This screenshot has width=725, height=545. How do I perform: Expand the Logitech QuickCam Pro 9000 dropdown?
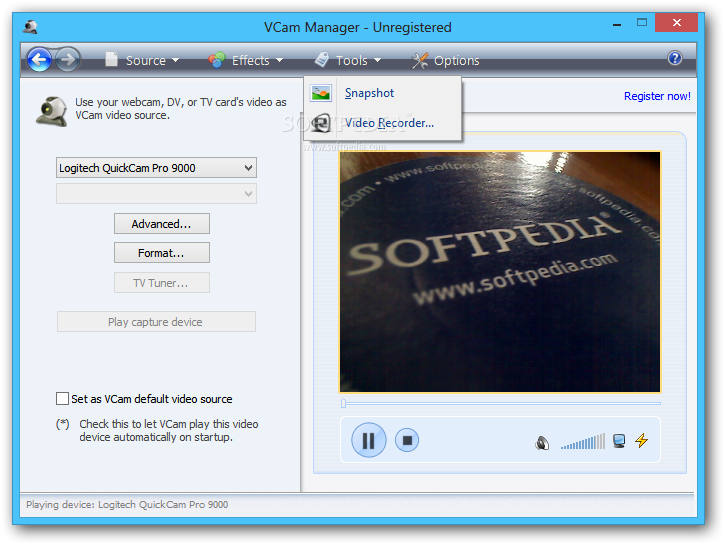(156, 168)
